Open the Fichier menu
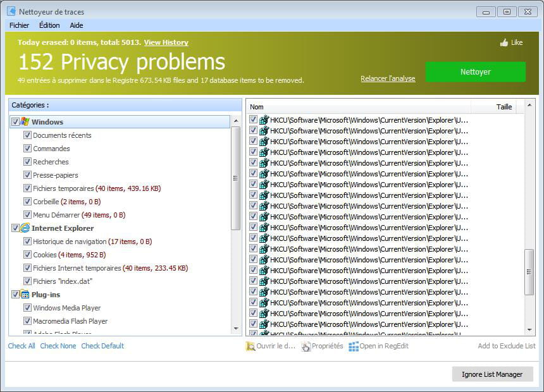 point(19,25)
